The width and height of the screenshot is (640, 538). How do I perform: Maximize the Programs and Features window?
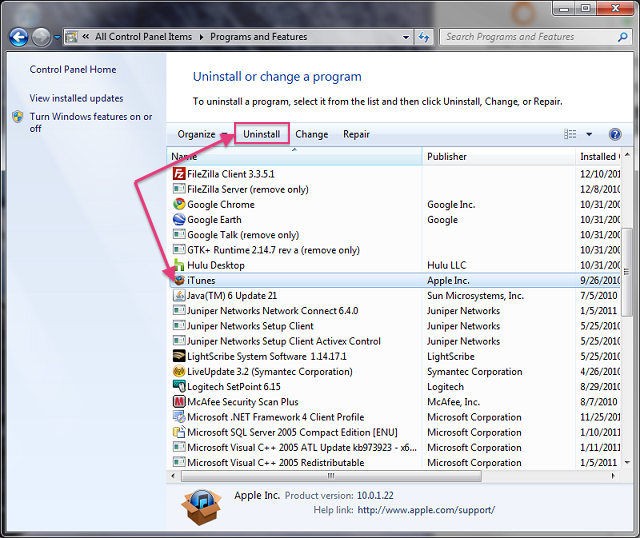(585, 9)
